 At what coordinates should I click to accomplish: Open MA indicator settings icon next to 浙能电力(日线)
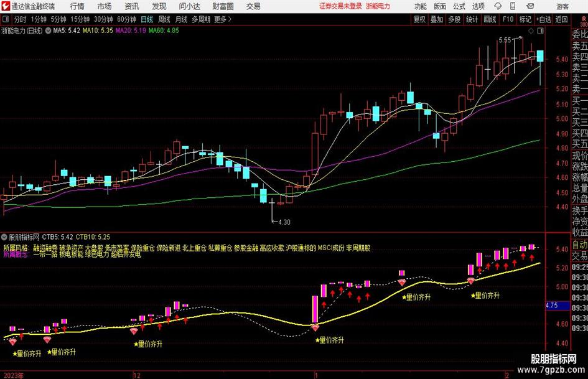tap(48, 30)
